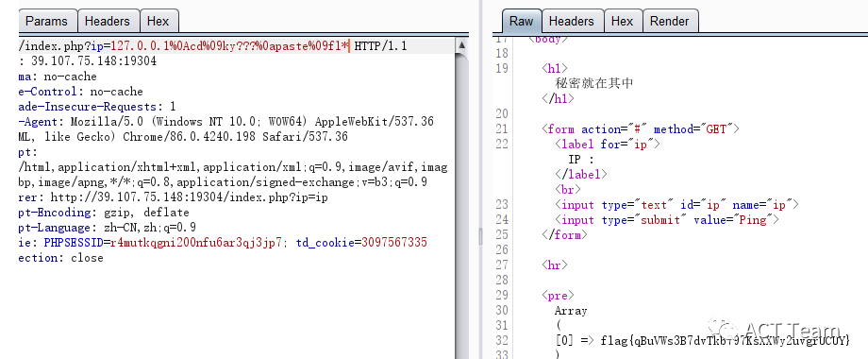Open the request Headers tab

tap(107, 21)
